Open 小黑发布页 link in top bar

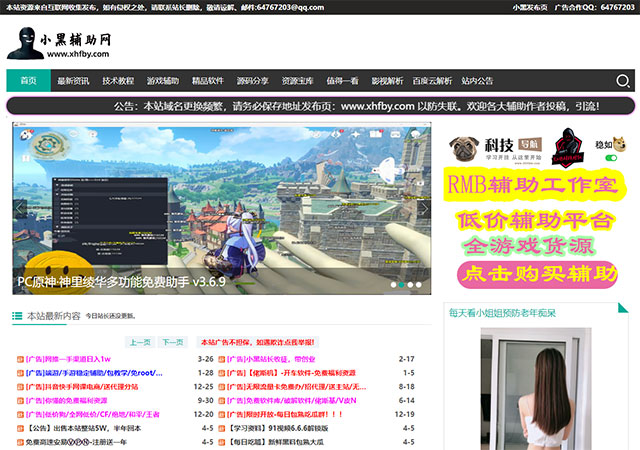coord(530,7)
